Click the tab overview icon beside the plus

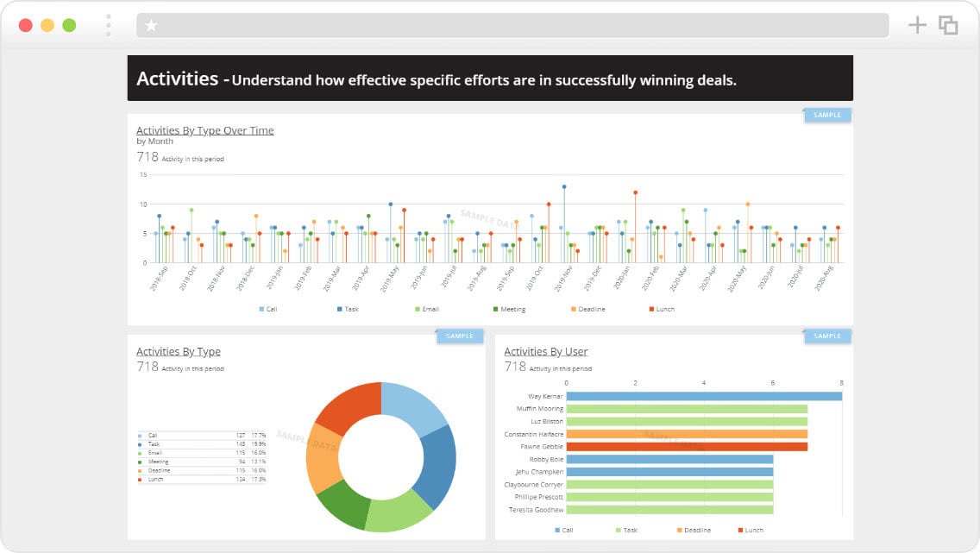[948, 24]
